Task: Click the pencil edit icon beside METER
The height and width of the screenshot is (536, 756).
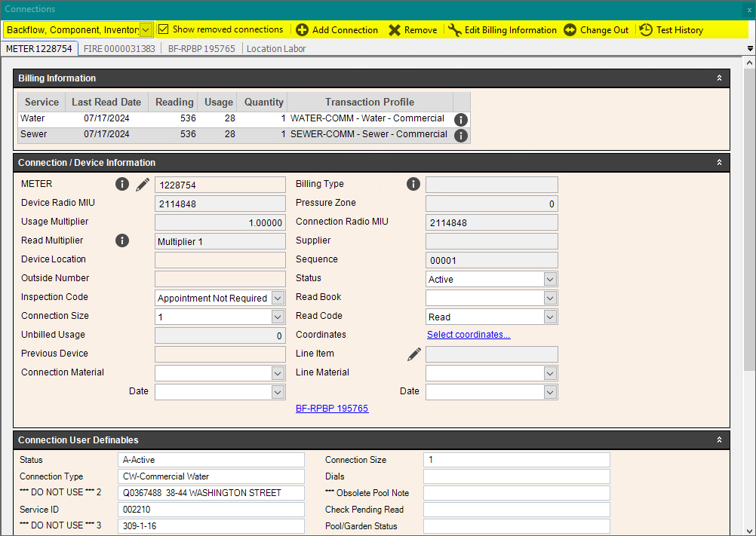Action: [143, 185]
